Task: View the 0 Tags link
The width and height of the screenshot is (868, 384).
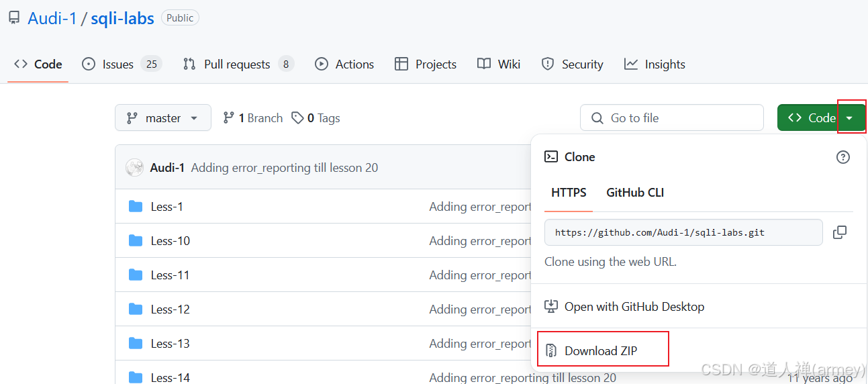Action: tap(316, 118)
